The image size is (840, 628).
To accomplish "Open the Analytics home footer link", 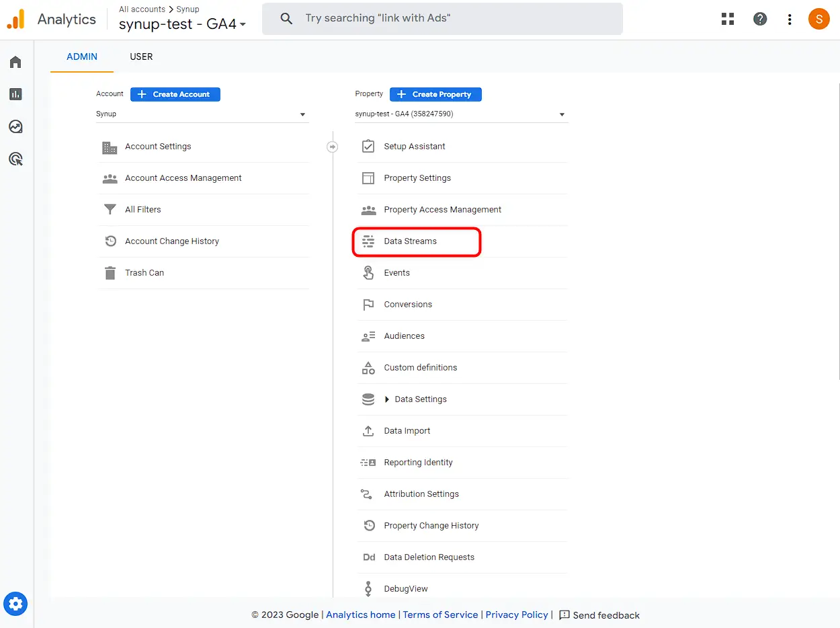I will [361, 615].
